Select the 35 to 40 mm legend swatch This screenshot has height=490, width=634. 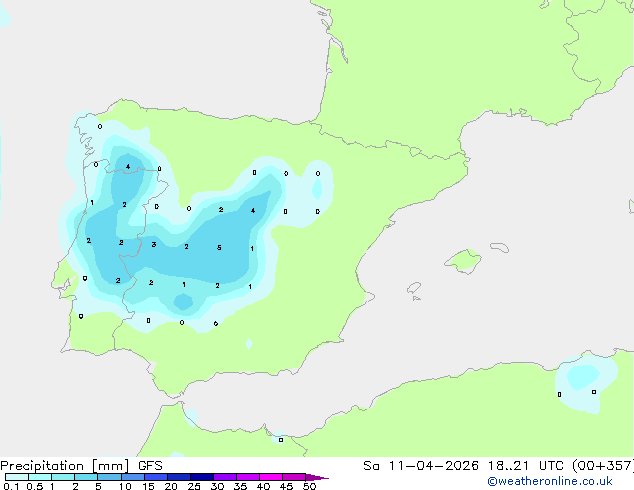coord(247,477)
